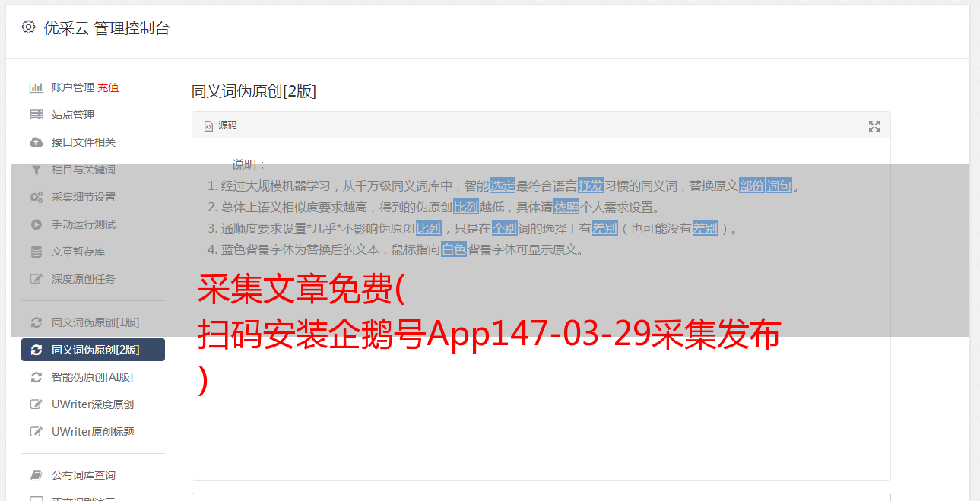This screenshot has width=980, height=501.
Task: Click the bar chart icon for 账户管理
Action: point(36,87)
